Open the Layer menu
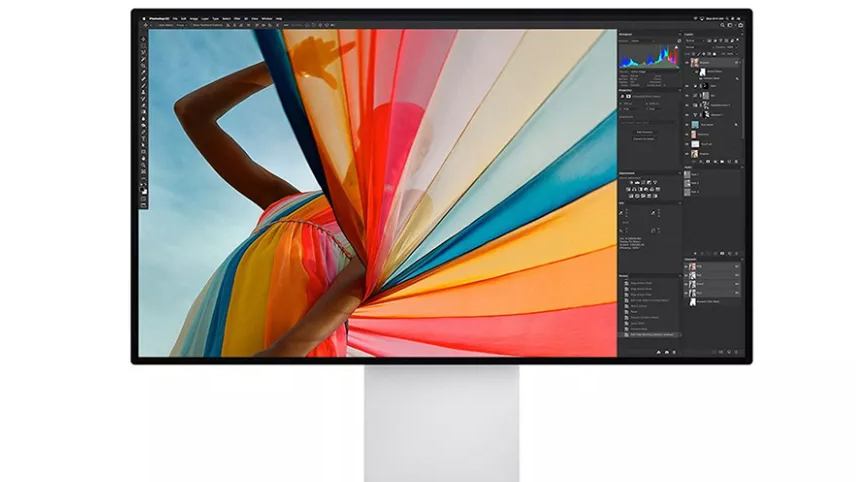The image size is (856, 482). click(205, 19)
